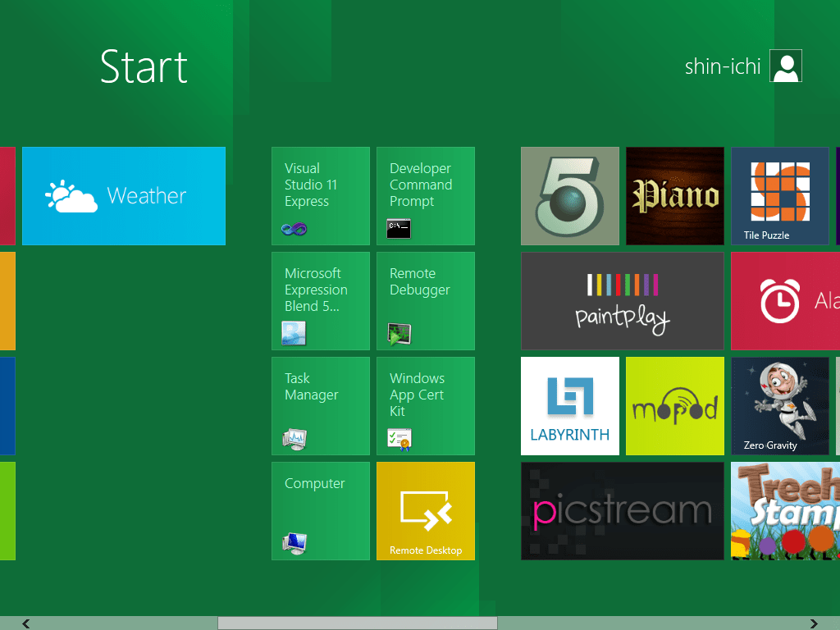
Task: Click the shin-ichi user name
Action: click(x=723, y=66)
